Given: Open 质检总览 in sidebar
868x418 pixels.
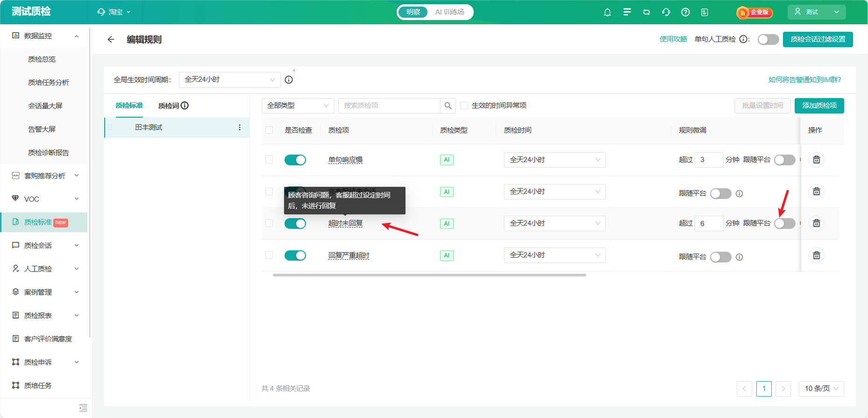Looking at the screenshot, I should (42, 59).
